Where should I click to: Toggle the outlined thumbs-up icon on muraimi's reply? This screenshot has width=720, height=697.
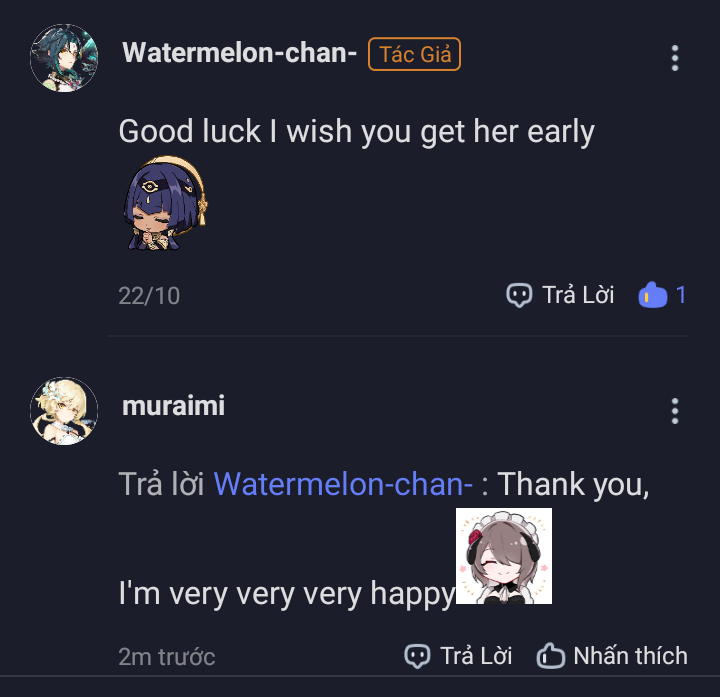click(551, 655)
